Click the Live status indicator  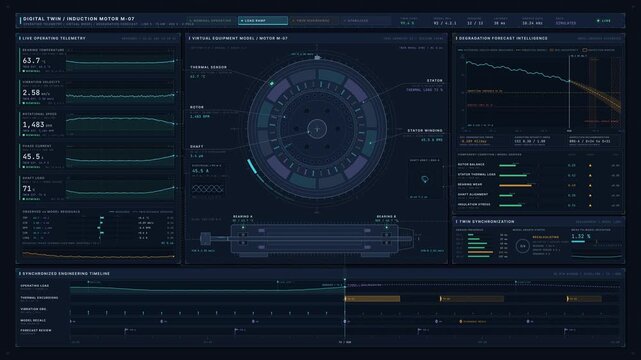click(604, 20)
